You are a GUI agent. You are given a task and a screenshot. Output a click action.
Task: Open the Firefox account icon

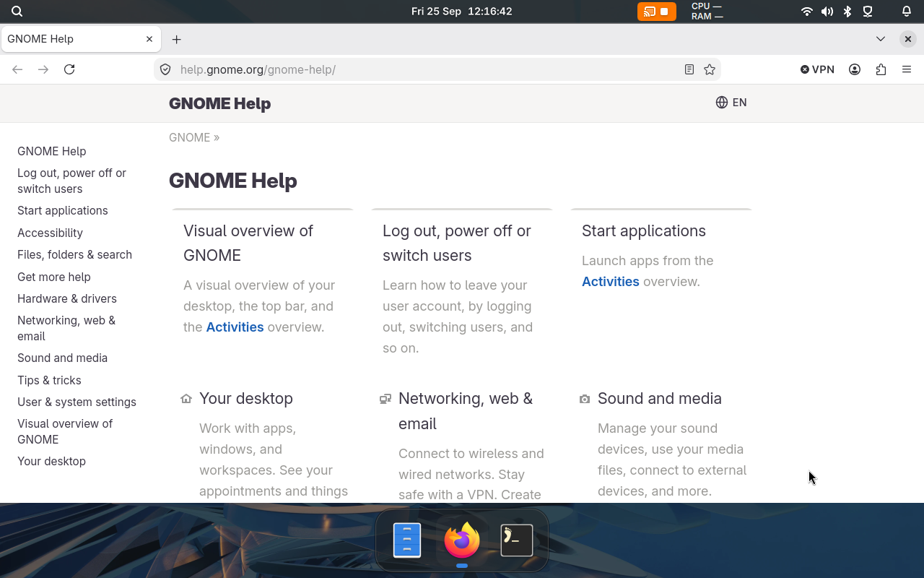tap(855, 69)
